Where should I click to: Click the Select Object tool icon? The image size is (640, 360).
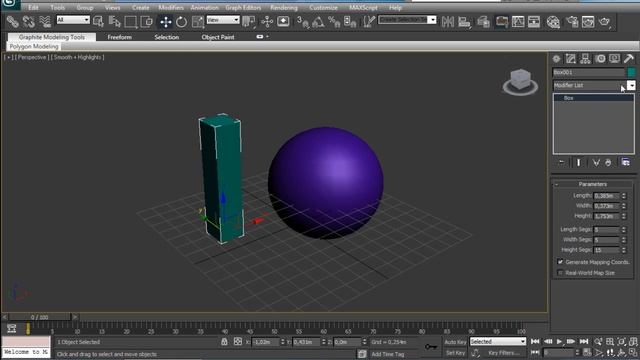(x=98, y=22)
